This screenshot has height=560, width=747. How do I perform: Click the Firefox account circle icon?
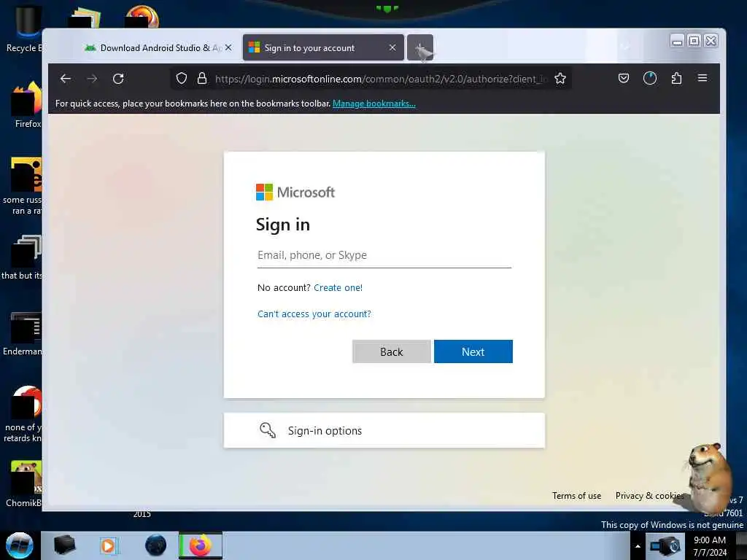coord(650,78)
